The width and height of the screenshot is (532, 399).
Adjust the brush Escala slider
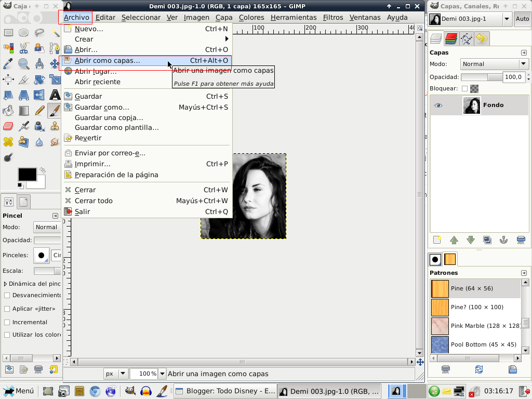coord(47,271)
